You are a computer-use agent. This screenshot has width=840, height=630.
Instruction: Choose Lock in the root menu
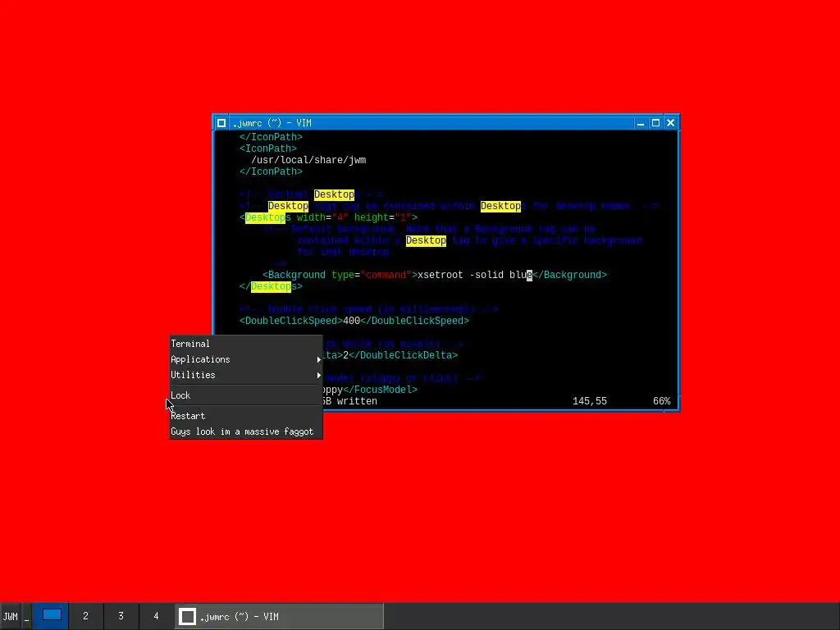pos(246,395)
